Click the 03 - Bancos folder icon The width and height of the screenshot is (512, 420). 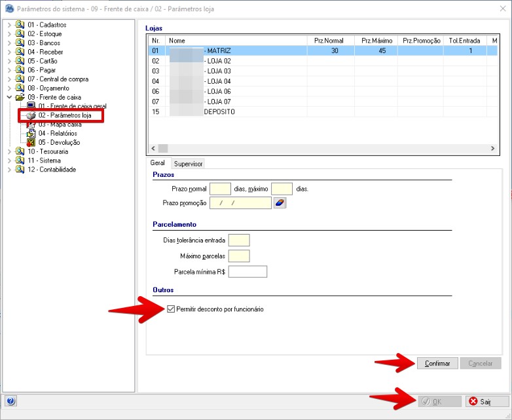point(20,43)
